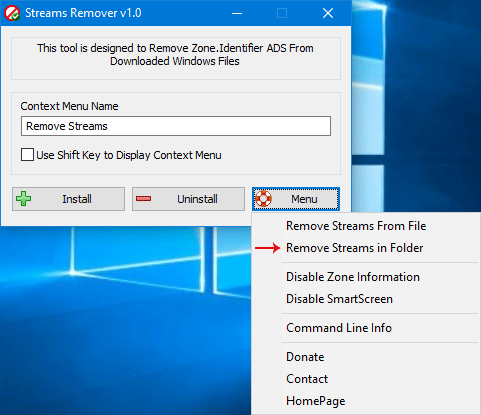Click the Install button label
This screenshot has height=415, width=481.
click(77, 199)
